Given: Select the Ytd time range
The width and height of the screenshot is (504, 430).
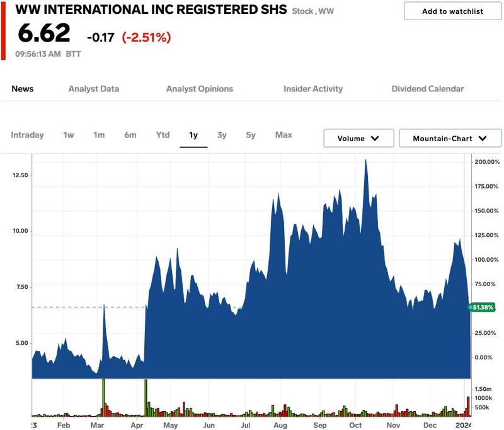Looking at the screenshot, I should coord(163,135).
